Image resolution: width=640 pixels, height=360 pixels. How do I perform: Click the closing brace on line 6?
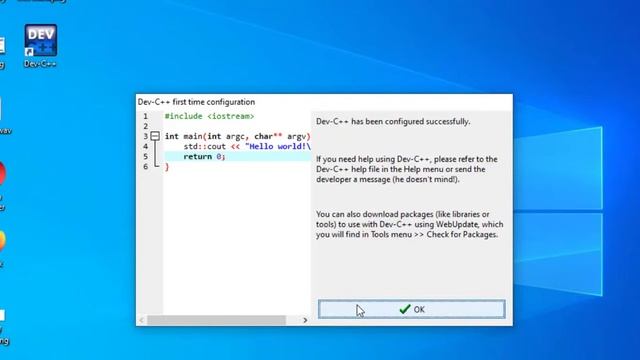click(167, 167)
